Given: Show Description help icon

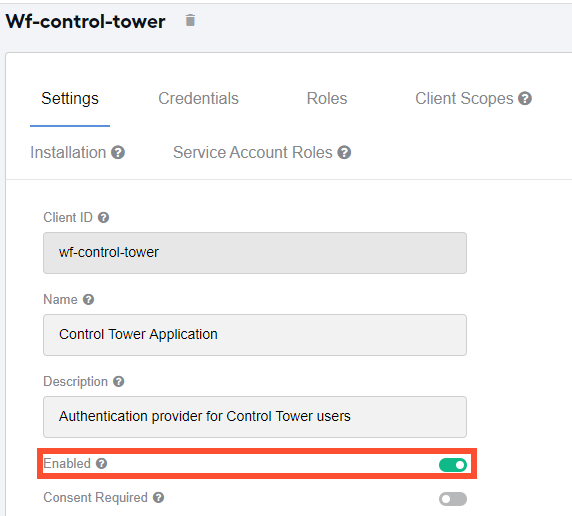Looking at the screenshot, I should [119, 382].
